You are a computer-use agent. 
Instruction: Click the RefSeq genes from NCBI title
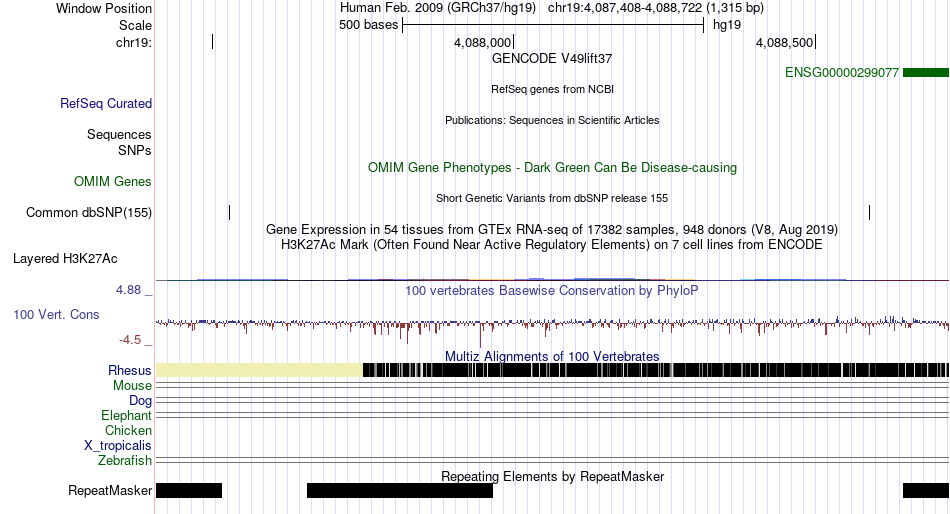(x=552, y=89)
